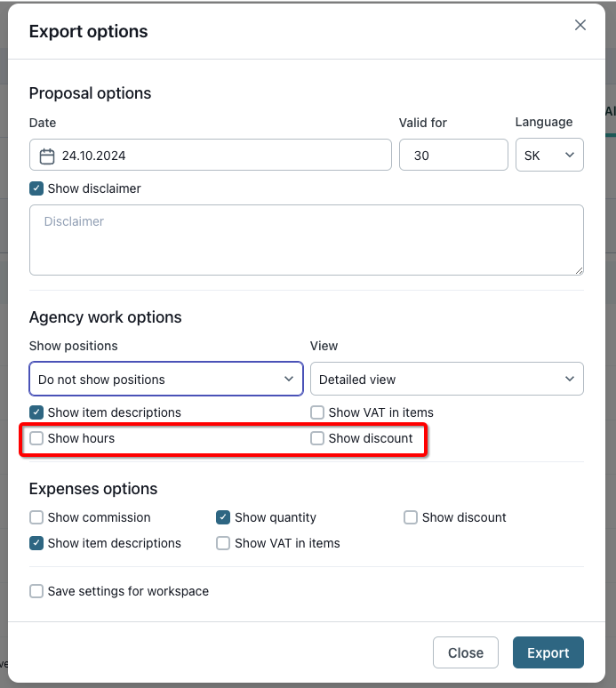Click the Language dropdown chevron arrow
The height and width of the screenshot is (688, 616).
pyautogui.click(x=570, y=155)
